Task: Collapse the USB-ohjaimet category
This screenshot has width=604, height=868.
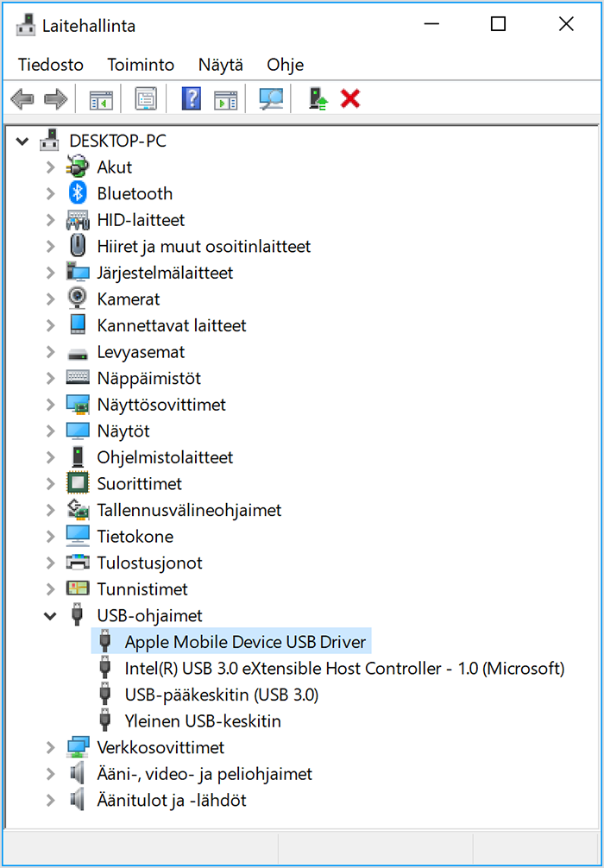Action: 50,615
